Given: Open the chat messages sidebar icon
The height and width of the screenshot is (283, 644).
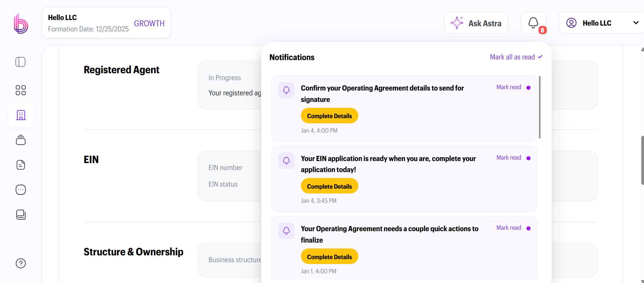Looking at the screenshot, I should [x=21, y=190].
